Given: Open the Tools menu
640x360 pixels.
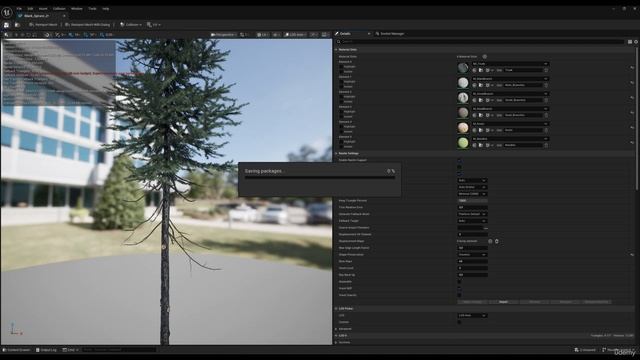Looking at the screenshot, I should [x=92, y=9].
